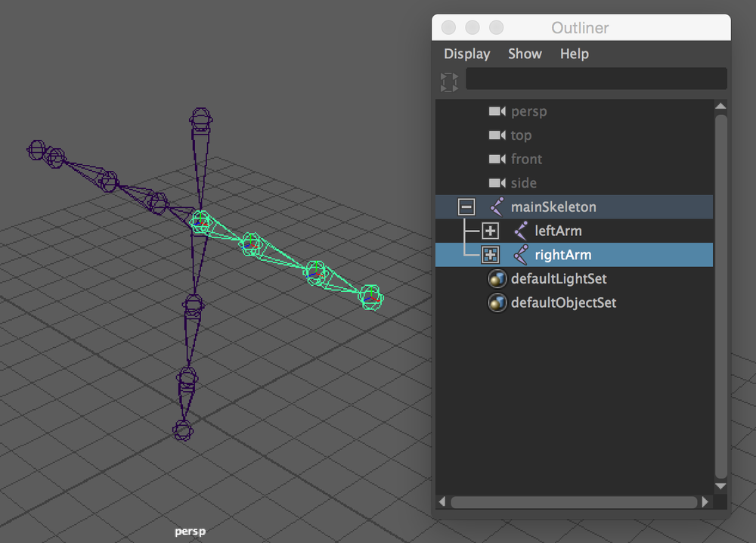Click the front camera icon
The height and width of the screenshot is (543, 756).
click(497, 160)
